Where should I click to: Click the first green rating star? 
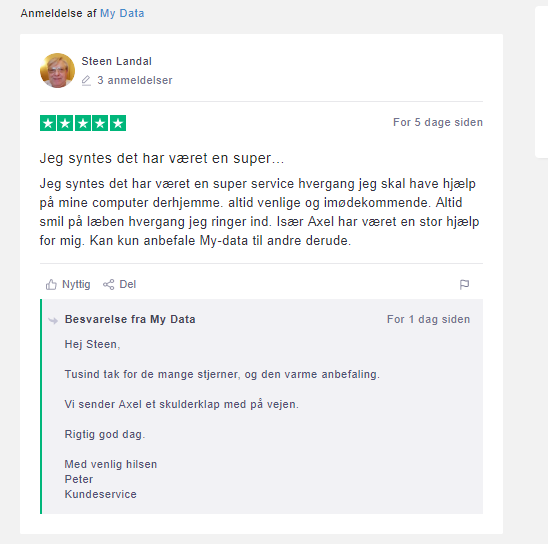pyautogui.click(x=48, y=123)
